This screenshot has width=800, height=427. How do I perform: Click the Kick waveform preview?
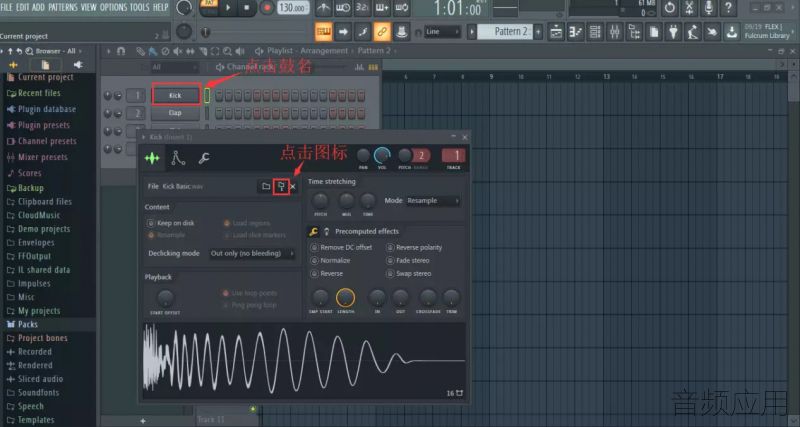[305, 360]
